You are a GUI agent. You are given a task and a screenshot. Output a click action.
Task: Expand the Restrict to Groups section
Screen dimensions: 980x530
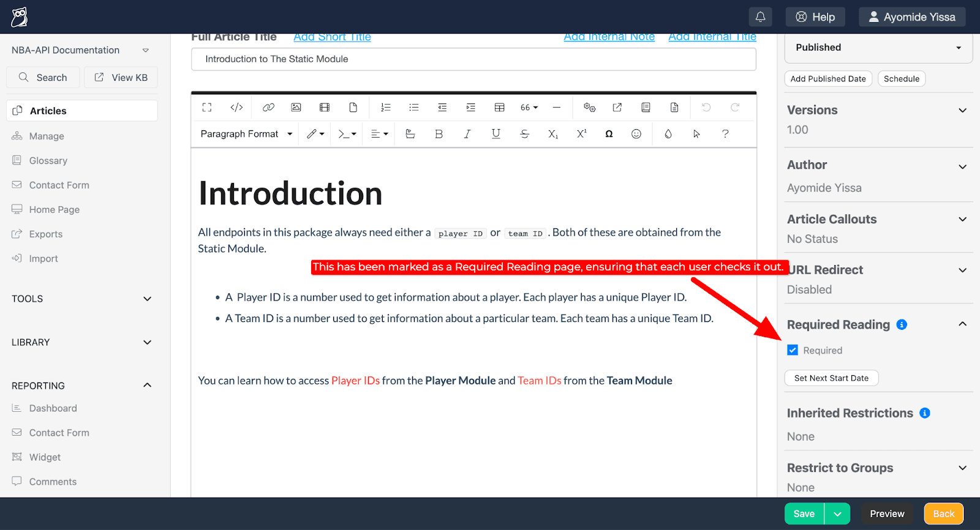962,468
